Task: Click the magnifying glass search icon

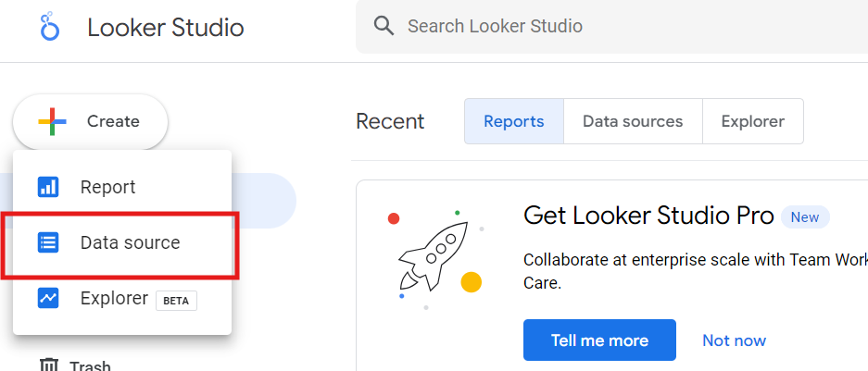Action: click(384, 25)
